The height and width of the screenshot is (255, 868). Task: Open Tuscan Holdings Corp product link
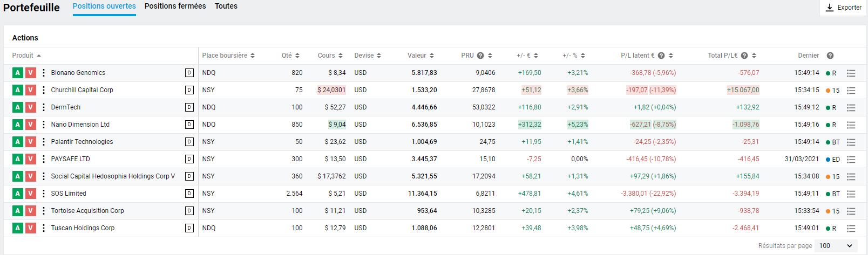pos(83,228)
